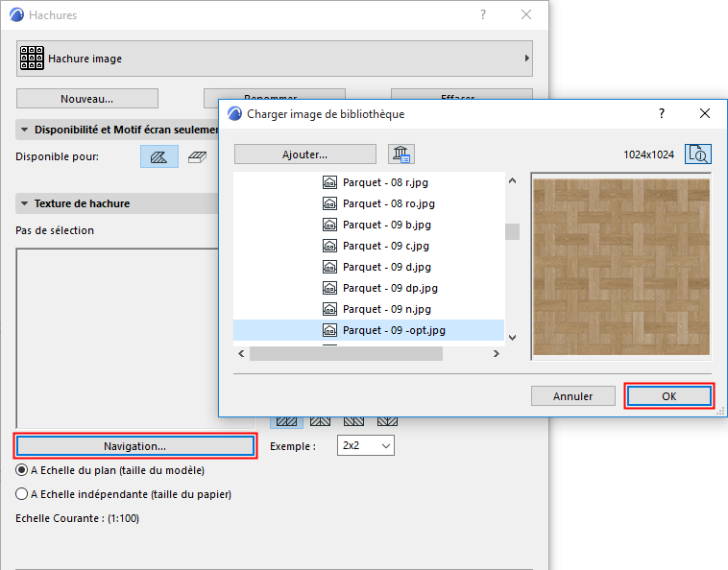Image resolution: width=728 pixels, height=570 pixels.
Task: Click help button in Charger image dialog
Action: pyautogui.click(x=662, y=113)
